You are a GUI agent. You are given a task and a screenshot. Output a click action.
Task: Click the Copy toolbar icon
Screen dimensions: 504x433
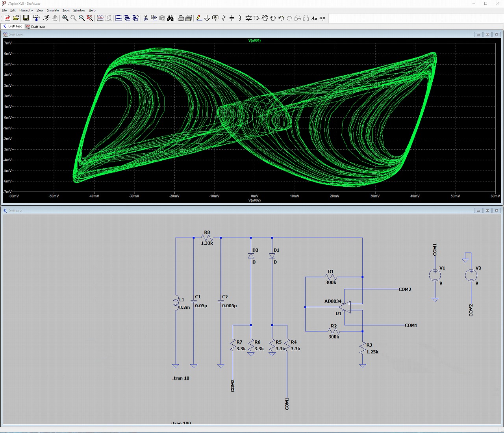tap(154, 18)
